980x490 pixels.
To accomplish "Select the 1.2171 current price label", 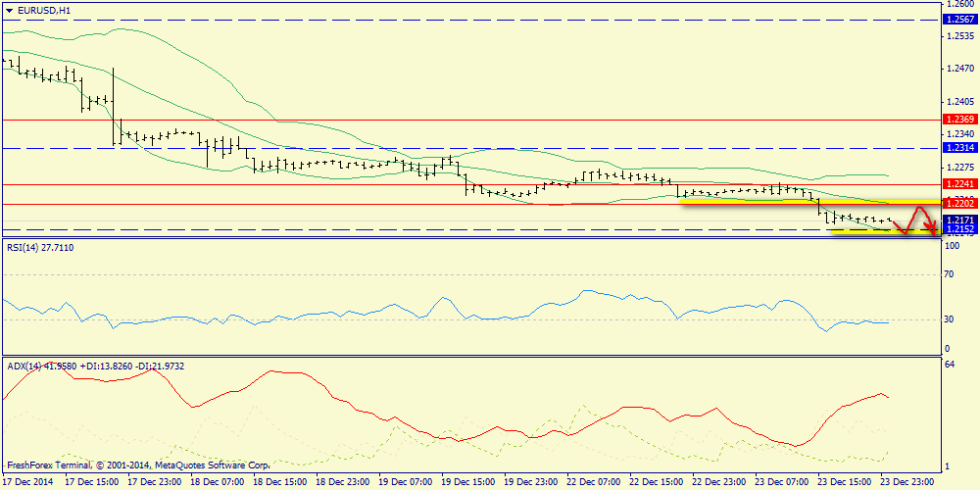I will [958, 221].
